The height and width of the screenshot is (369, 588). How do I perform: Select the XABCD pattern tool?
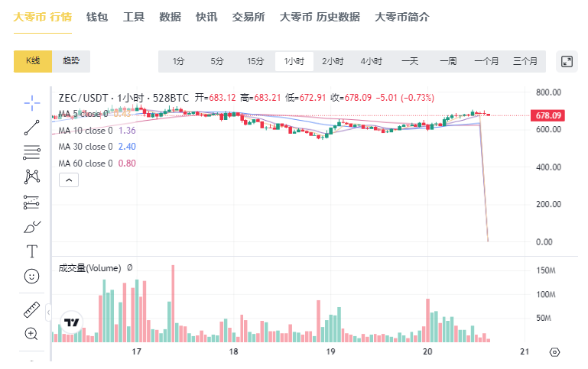[x=31, y=176]
